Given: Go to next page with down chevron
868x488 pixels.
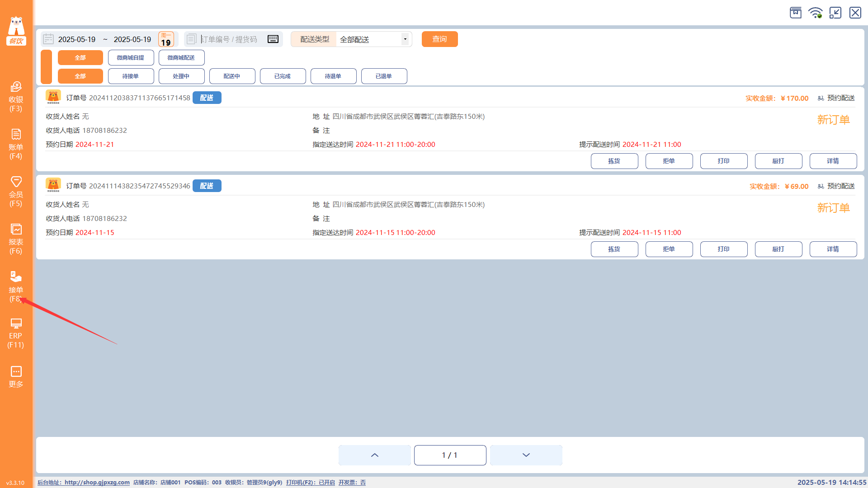Looking at the screenshot, I should (526, 455).
